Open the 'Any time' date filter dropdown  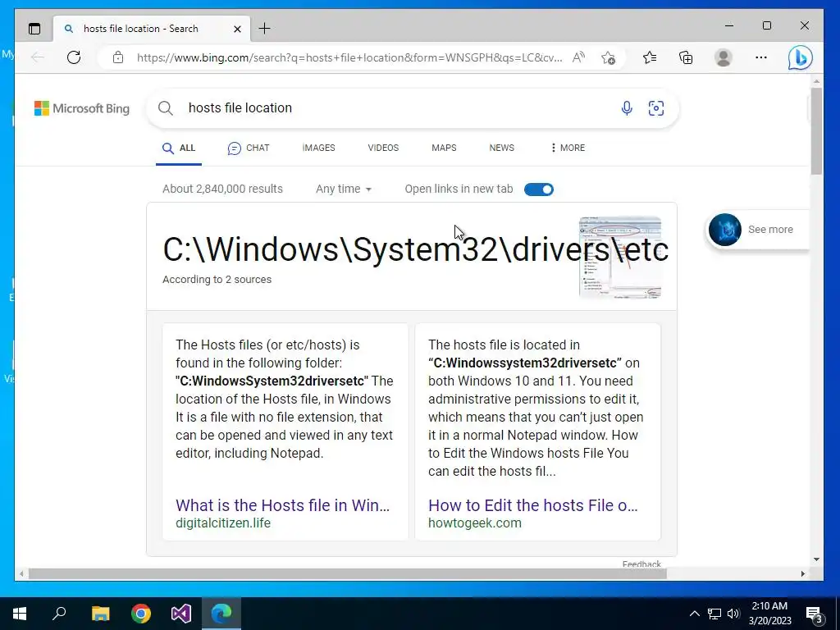pyautogui.click(x=344, y=189)
